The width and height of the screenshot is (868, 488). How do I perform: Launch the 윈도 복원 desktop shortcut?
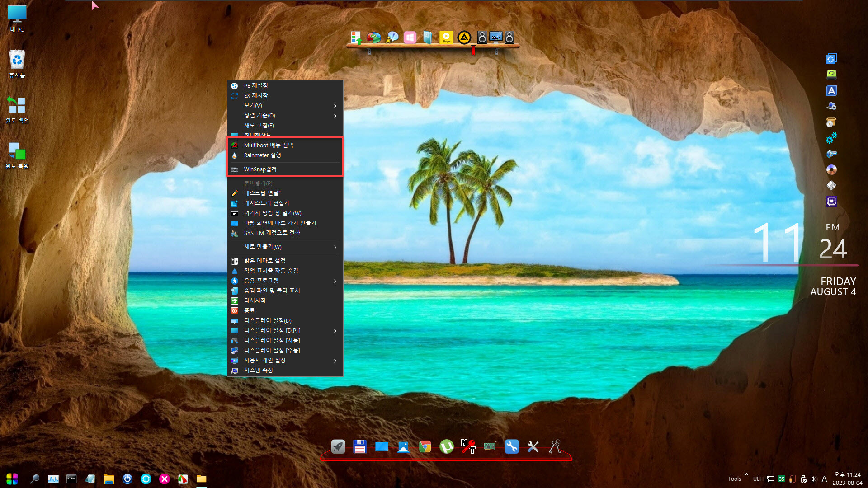[17, 155]
